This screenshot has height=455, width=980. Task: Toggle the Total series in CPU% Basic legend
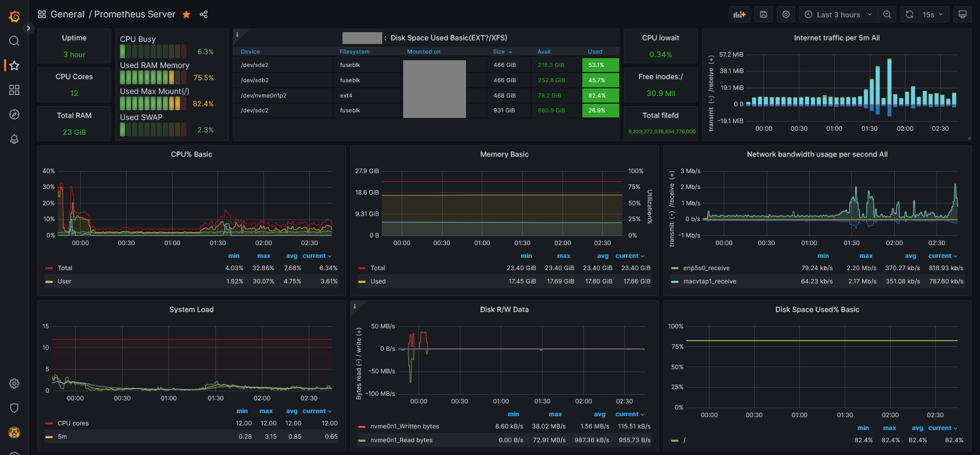coord(65,268)
